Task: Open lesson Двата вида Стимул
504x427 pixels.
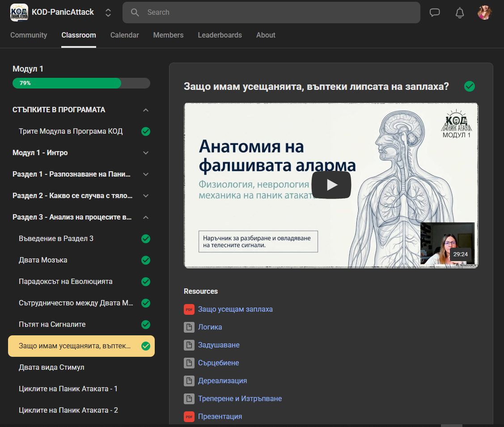Action: tap(51, 367)
